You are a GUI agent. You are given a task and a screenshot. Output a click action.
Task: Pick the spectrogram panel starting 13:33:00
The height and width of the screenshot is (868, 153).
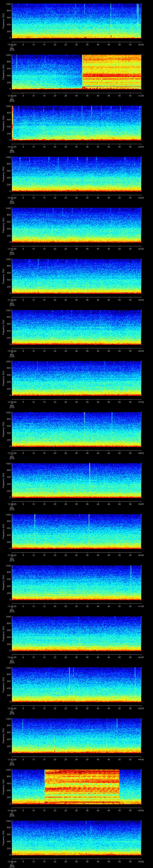pos(77,225)
